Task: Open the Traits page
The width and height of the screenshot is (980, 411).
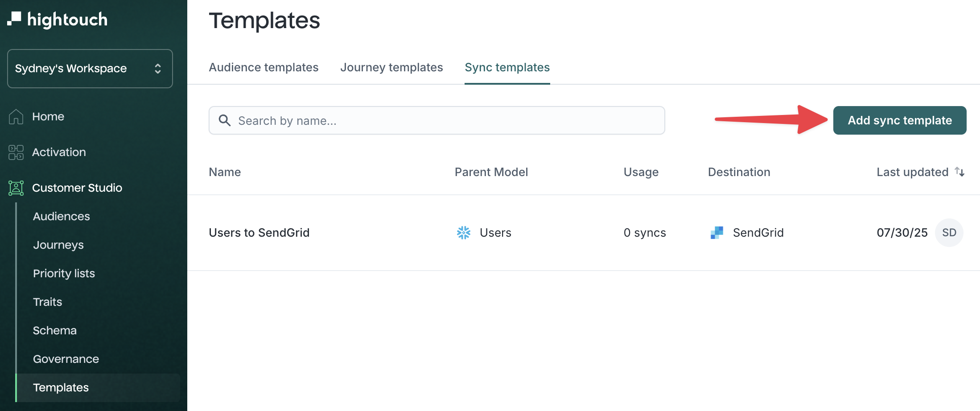Action: pos(48,302)
